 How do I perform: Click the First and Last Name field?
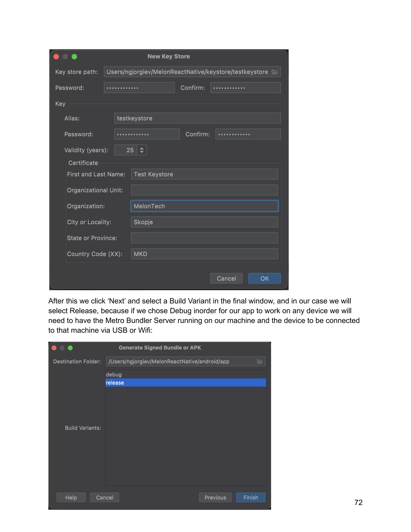pyautogui.click(x=204, y=174)
